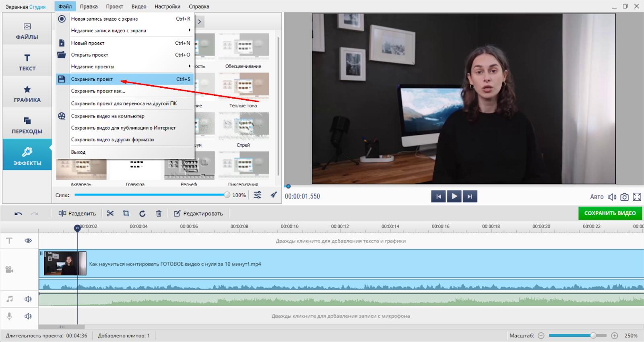Expand Недавние проекты submenu
Screen dimensions: 644x342
(x=125, y=67)
